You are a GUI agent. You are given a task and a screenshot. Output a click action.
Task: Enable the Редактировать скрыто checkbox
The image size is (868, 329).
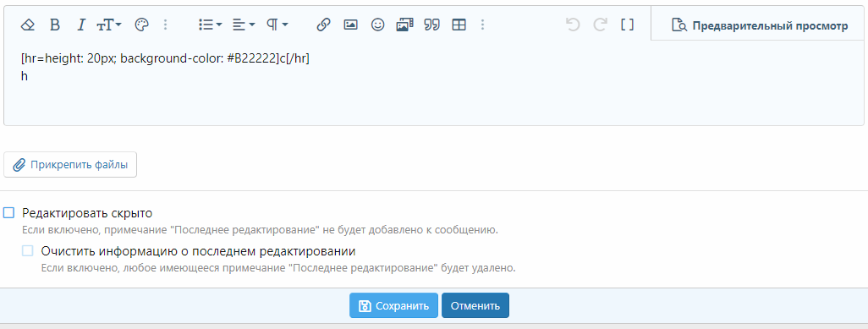tap(8, 212)
